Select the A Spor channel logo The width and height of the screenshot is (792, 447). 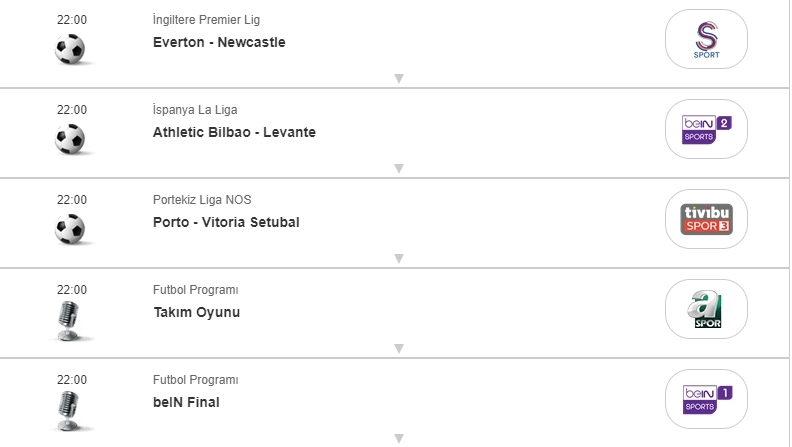point(706,309)
